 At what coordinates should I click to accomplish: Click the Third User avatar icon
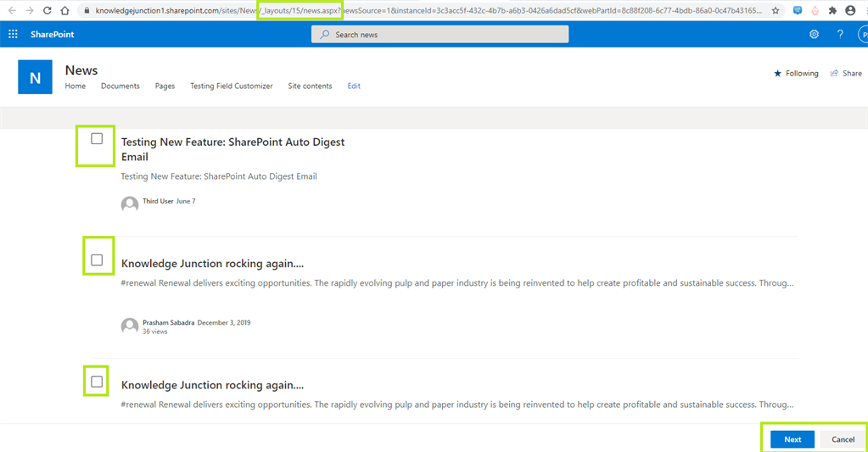pyautogui.click(x=130, y=204)
